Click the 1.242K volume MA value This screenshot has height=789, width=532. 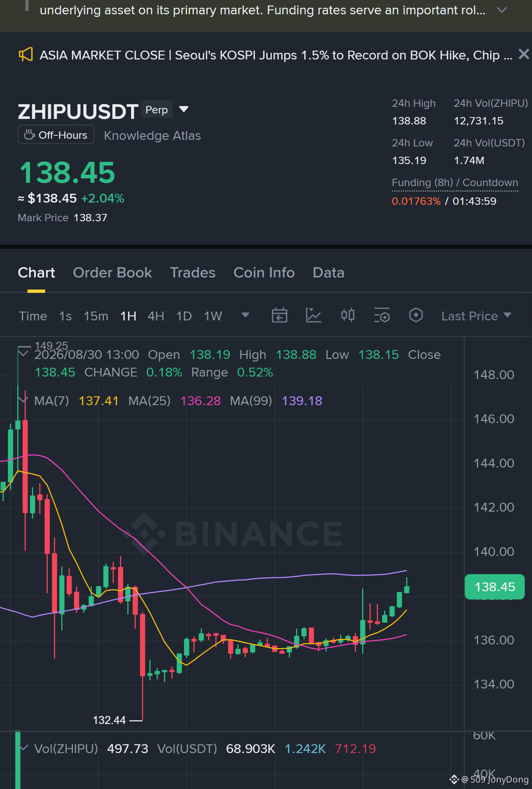[305, 749]
